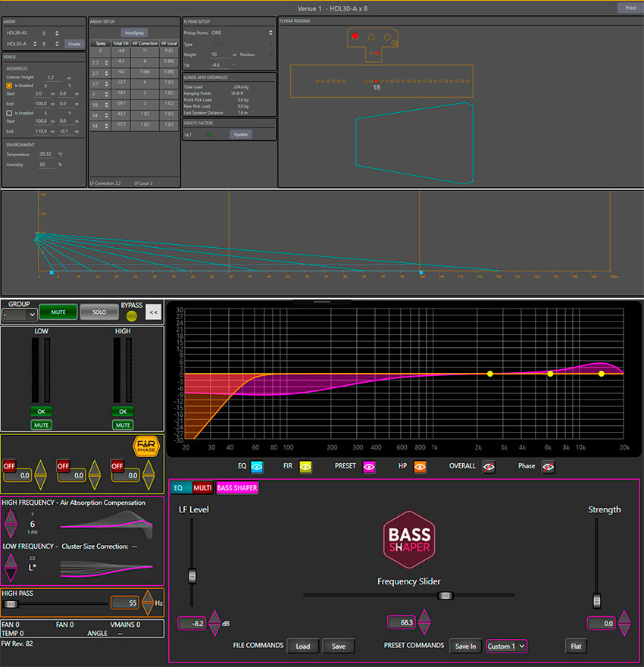Click down arrow of rightmost delay value
This screenshot has width=644, height=667.
tap(148, 482)
